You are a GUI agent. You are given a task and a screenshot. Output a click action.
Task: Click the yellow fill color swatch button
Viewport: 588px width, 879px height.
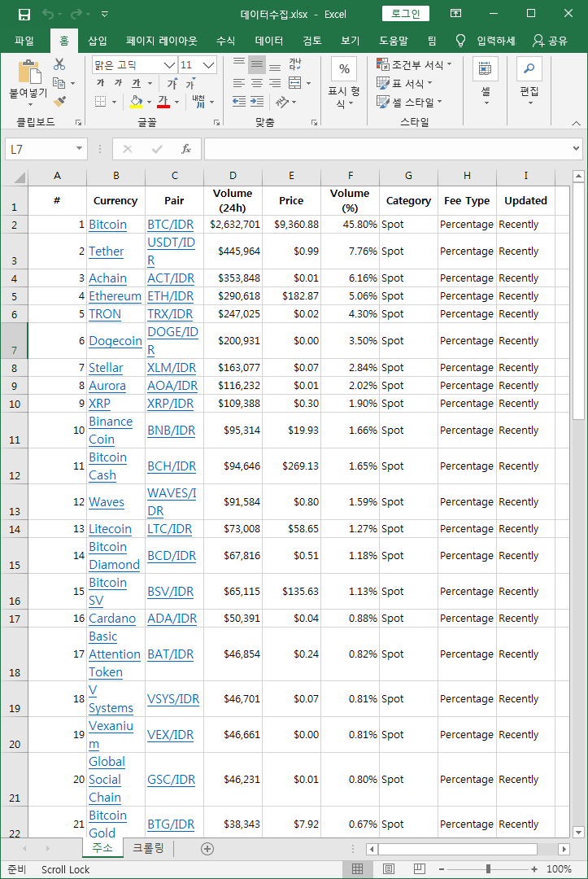(x=136, y=102)
